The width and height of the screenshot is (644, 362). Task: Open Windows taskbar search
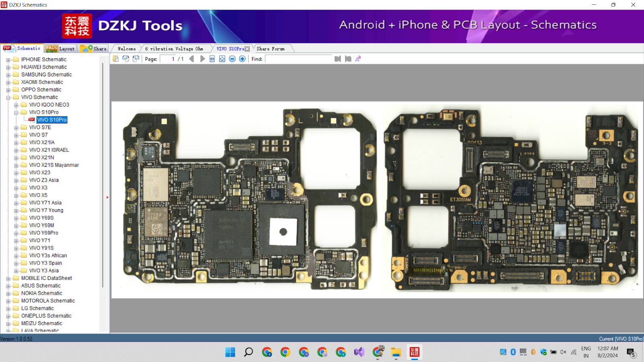coord(249,352)
